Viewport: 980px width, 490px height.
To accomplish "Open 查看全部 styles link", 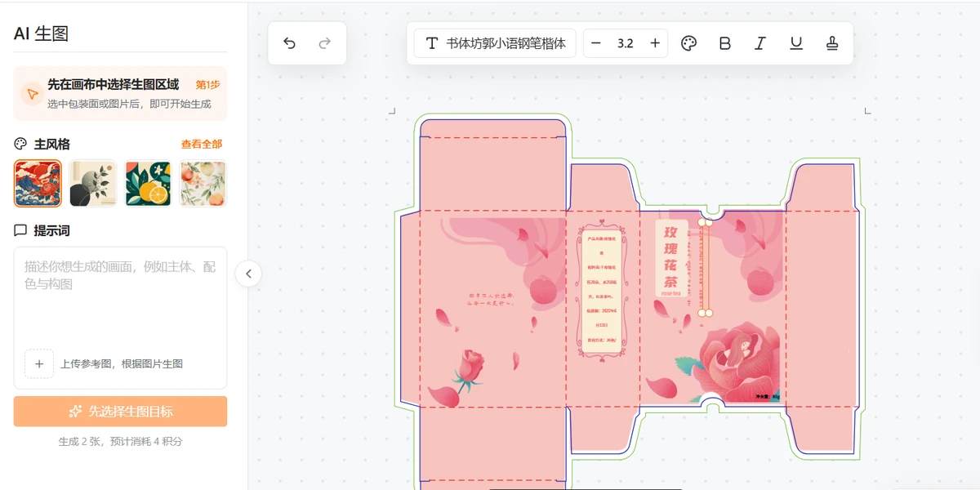I will click(202, 144).
